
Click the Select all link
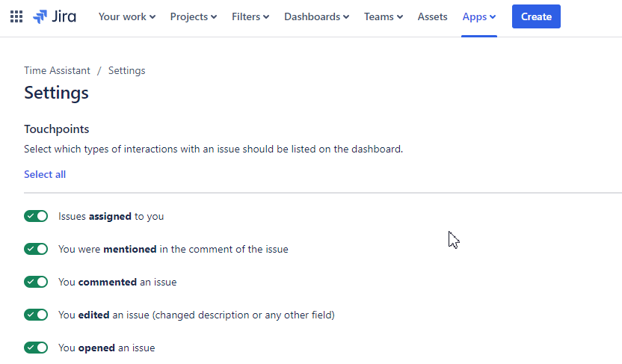45,174
